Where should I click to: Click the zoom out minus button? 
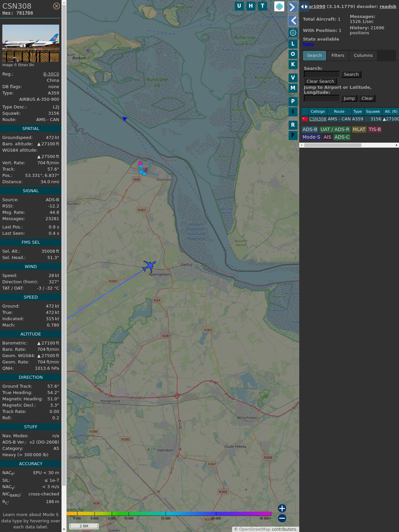tap(282, 518)
